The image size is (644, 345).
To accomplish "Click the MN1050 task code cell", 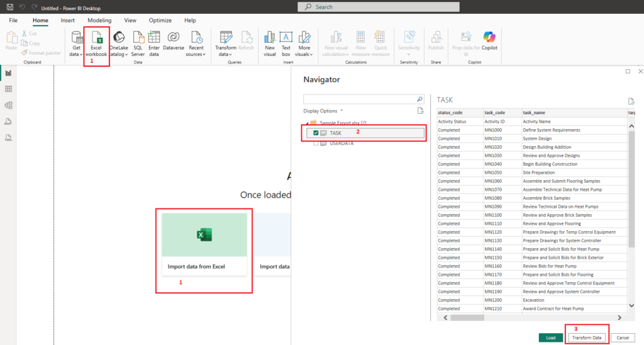I will coord(502,172).
